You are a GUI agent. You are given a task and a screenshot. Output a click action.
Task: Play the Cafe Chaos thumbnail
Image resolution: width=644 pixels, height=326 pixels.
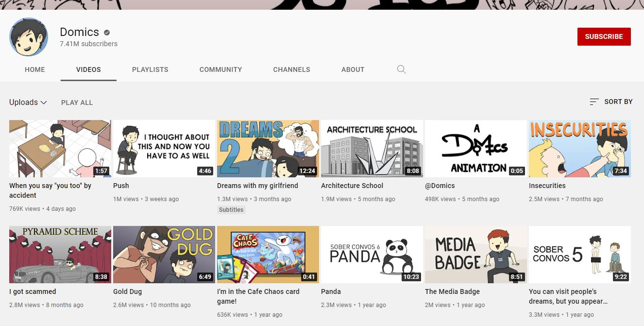(268, 255)
